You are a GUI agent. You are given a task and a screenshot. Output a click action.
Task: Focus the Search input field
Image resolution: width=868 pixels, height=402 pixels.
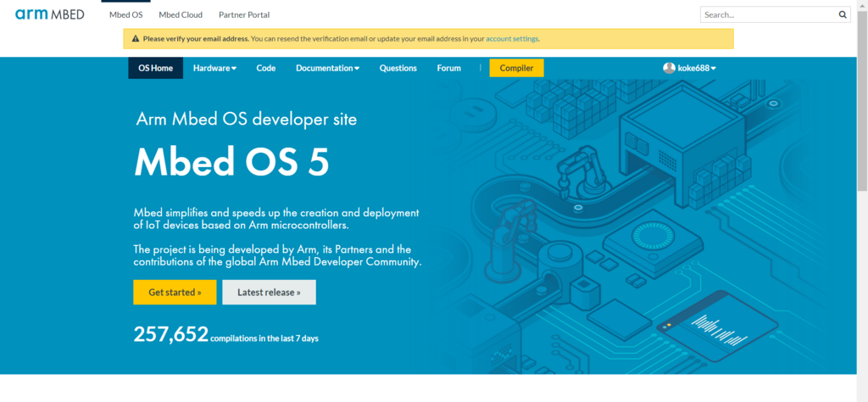(775, 14)
